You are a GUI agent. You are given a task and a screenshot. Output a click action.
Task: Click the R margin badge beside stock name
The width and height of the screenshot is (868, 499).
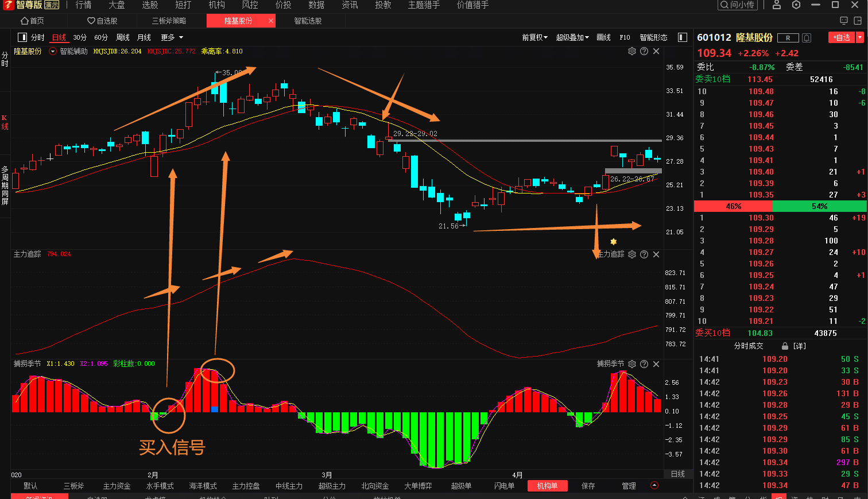[x=788, y=38]
